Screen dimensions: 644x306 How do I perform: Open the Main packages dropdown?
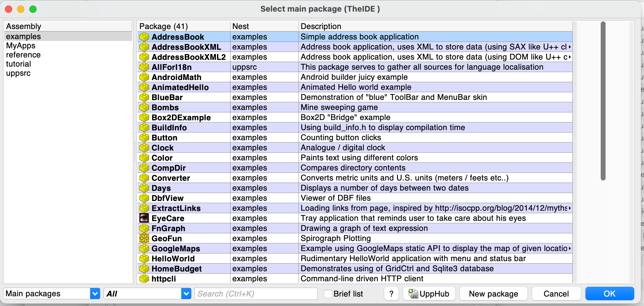coord(95,294)
